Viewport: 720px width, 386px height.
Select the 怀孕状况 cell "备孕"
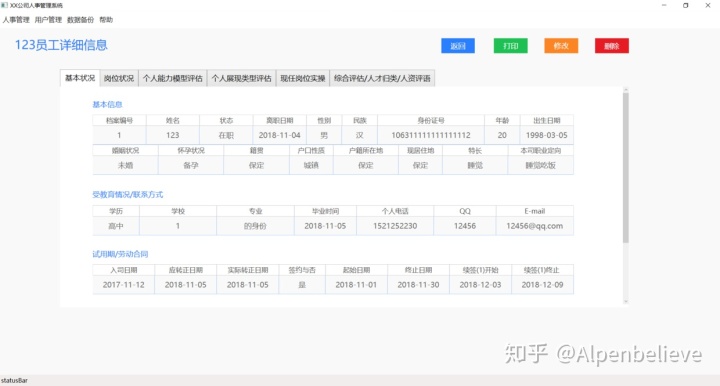pos(191,165)
